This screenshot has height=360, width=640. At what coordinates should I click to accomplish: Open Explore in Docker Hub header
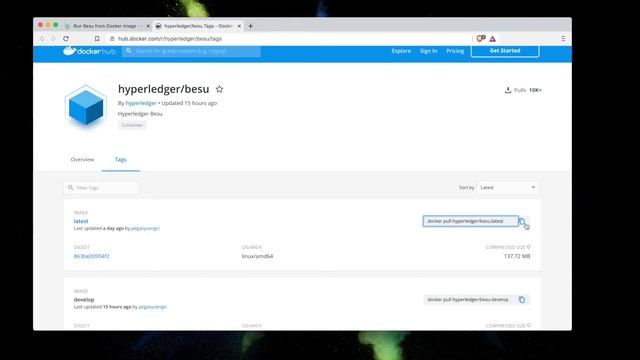401,51
